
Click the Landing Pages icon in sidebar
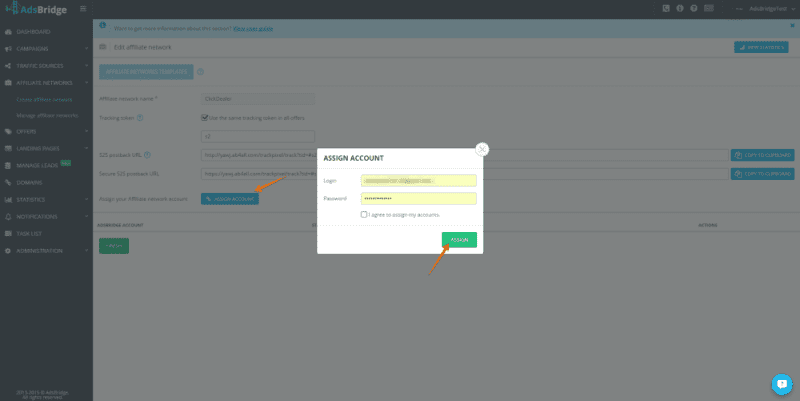point(8,148)
